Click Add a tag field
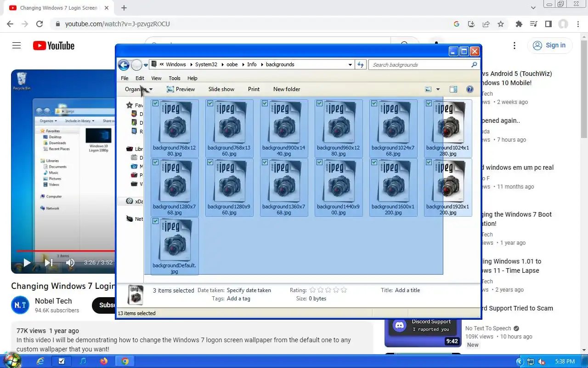The height and width of the screenshot is (368, 588). click(x=238, y=299)
